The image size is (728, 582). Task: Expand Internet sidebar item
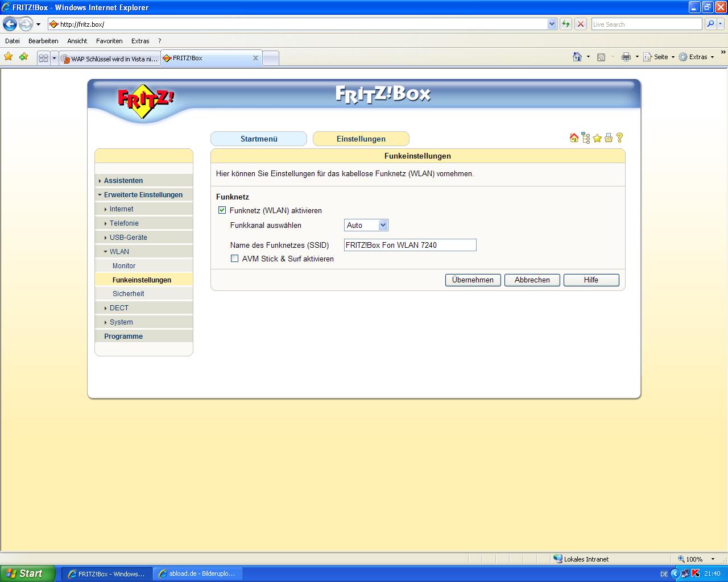pyautogui.click(x=143, y=209)
